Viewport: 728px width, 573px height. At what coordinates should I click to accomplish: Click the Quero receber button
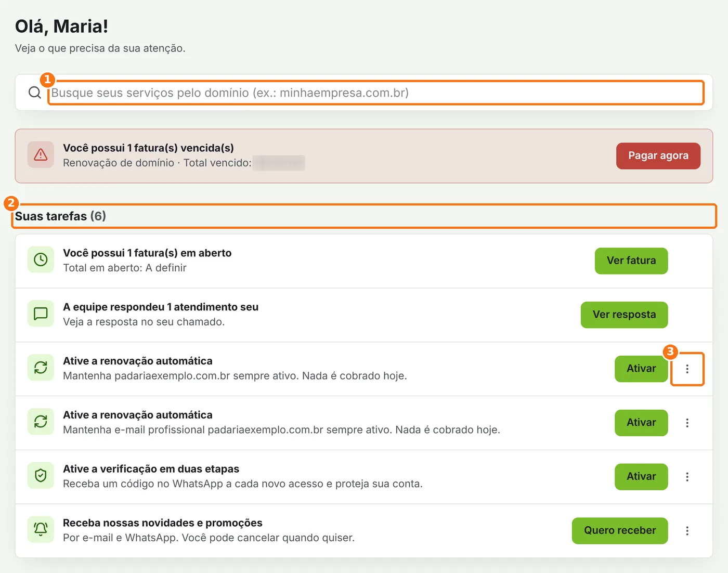coord(620,531)
